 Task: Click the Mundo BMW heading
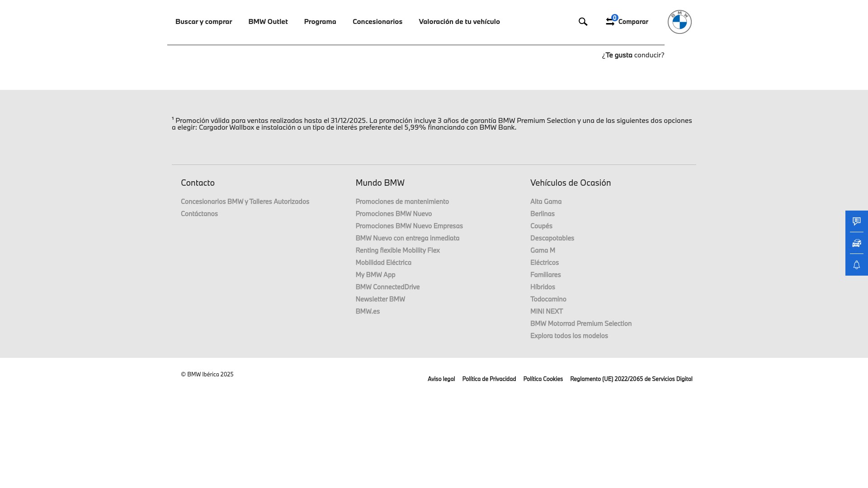[x=380, y=183]
